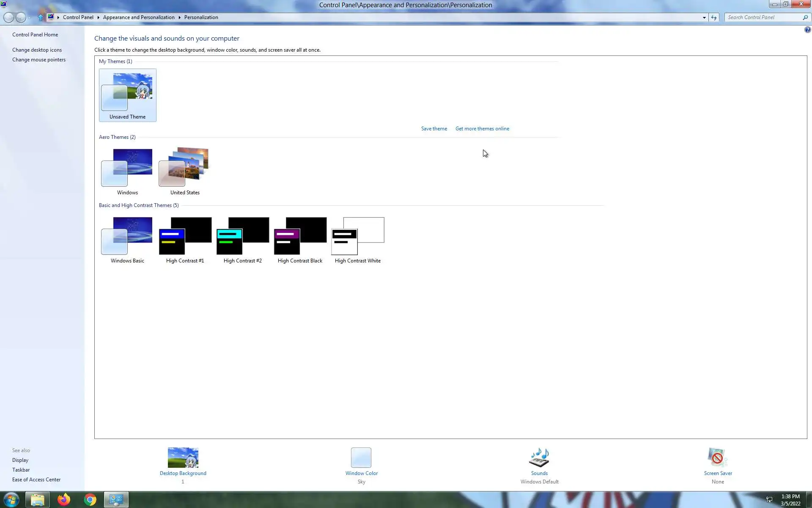This screenshot has width=812, height=508.
Task: Click the Save theme link
Action: (x=434, y=129)
